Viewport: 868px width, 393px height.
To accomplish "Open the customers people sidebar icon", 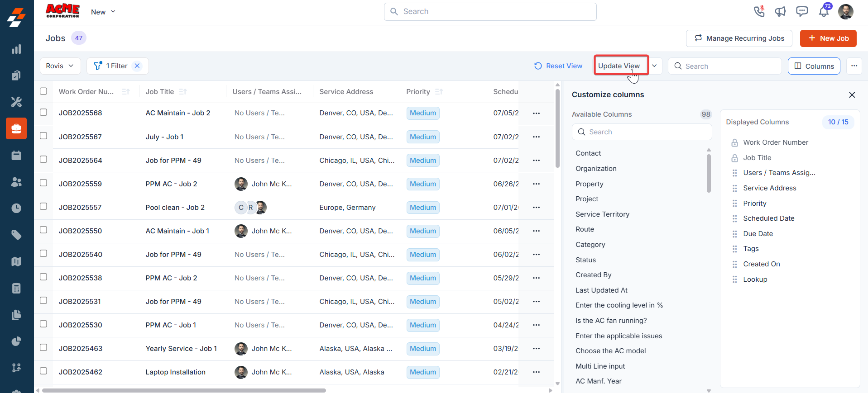I will click(x=16, y=182).
